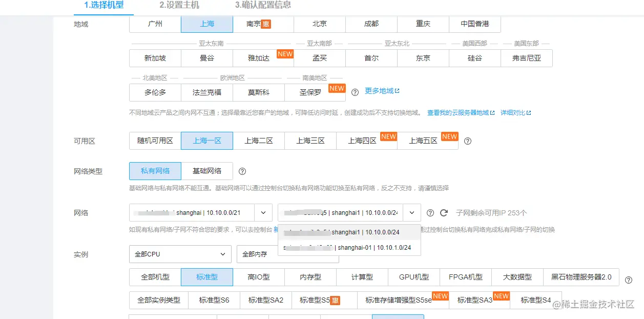Select 上海一区 availability zone
The image size is (644, 319).
tap(207, 141)
